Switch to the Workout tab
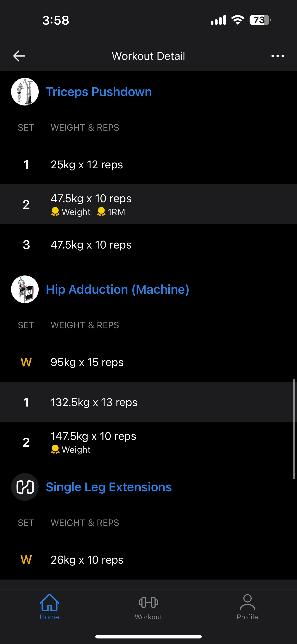 (148, 606)
